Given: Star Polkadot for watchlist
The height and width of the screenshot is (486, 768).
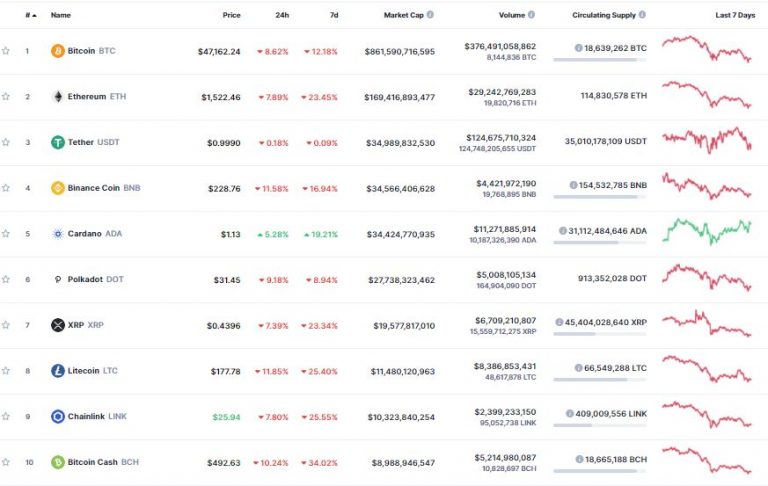Looking at the screenshot, I should click(x=6, y=279).
